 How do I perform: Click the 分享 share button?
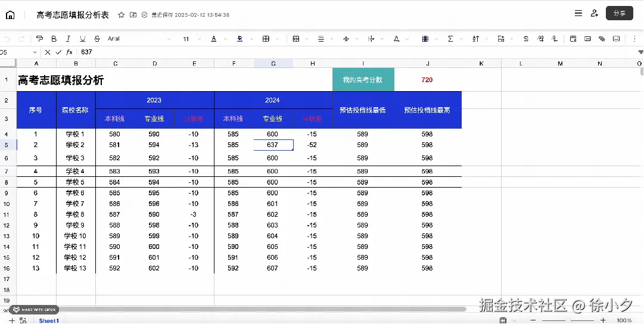(620, 13)
